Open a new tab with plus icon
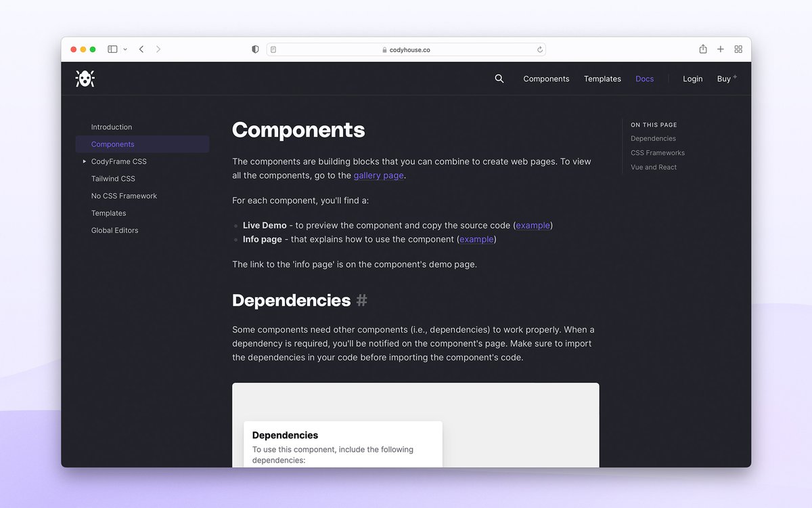The width and height of the screenshot is (812, 508). tap(721, 49)
